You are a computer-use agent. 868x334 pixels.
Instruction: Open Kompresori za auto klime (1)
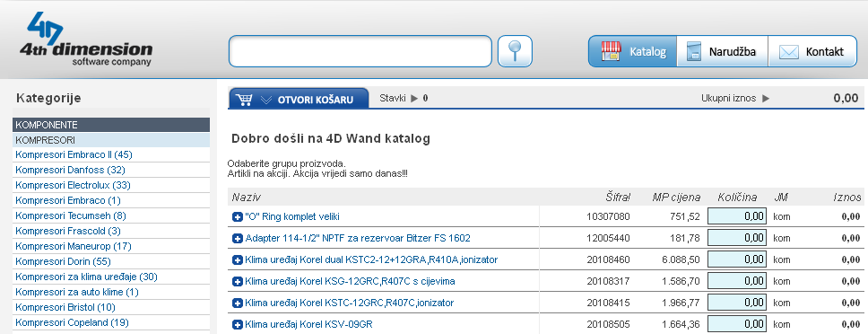point(77,292)
